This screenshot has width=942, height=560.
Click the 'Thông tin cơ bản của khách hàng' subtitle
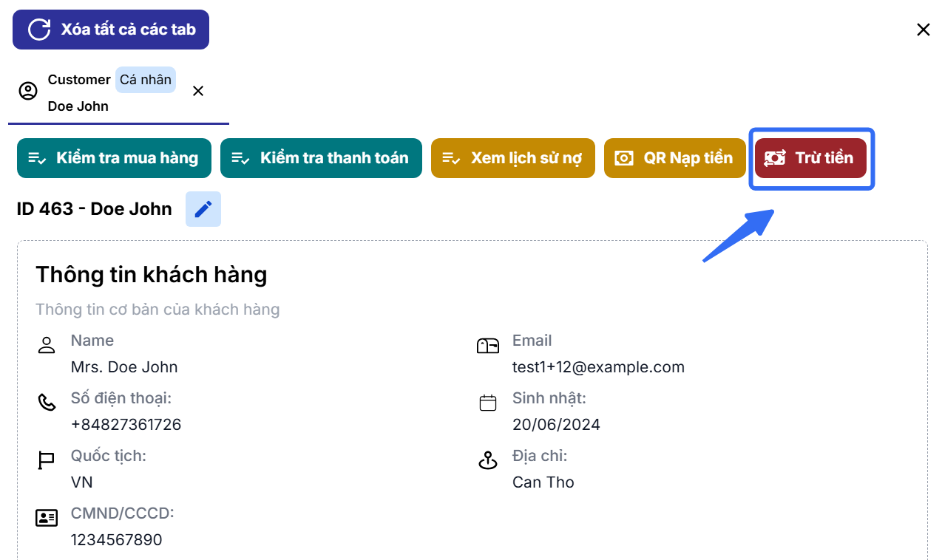pos(157,310)
